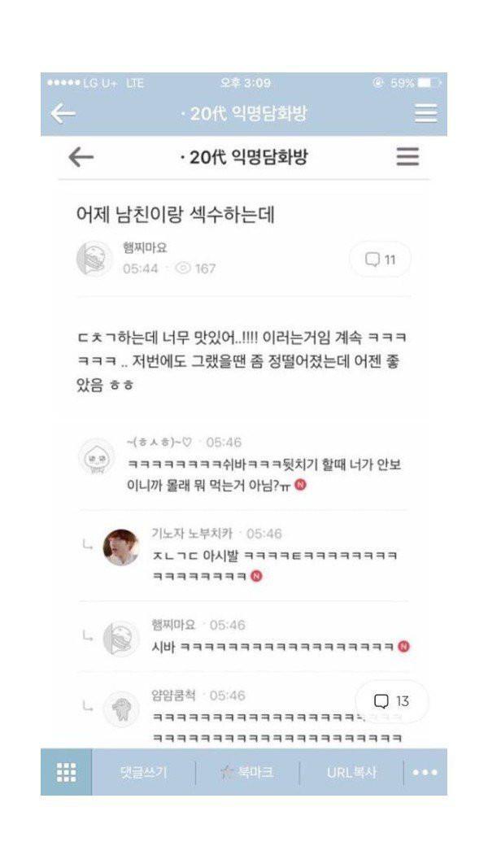Image resolution: width=488 pixels, height=868 pixels.
Task: Tap the 댓글쓰기 write comment button
Action: (143, 772)
